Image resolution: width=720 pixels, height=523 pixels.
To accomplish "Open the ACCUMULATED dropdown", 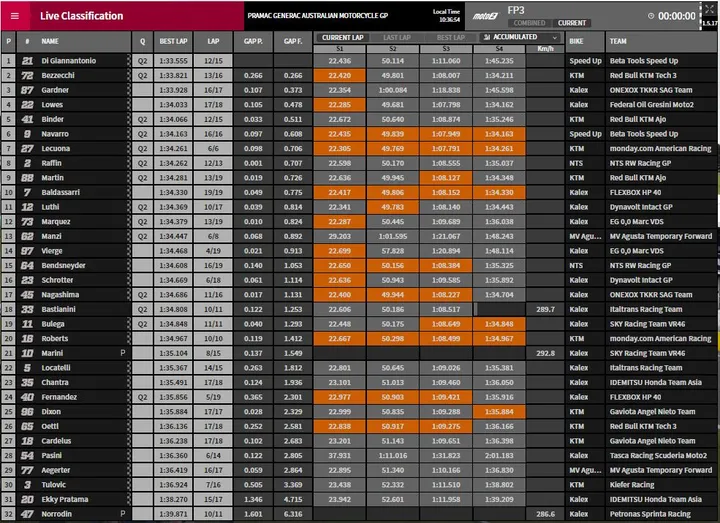I will pyautogui.click(x=520, y=37).
